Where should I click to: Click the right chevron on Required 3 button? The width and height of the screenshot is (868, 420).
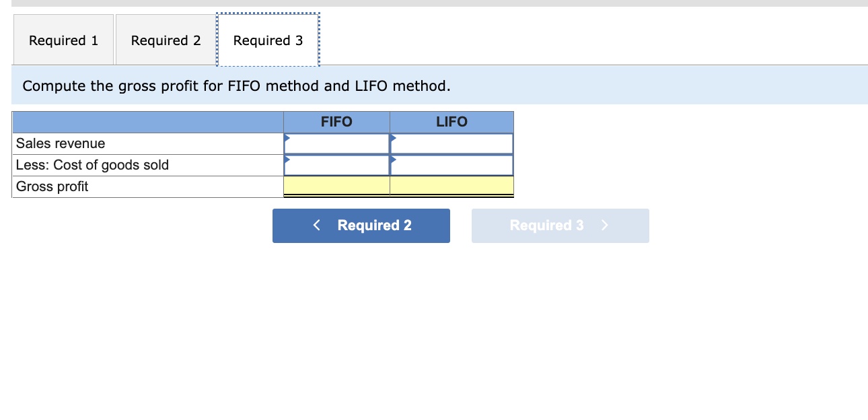[x=604, y=225]
